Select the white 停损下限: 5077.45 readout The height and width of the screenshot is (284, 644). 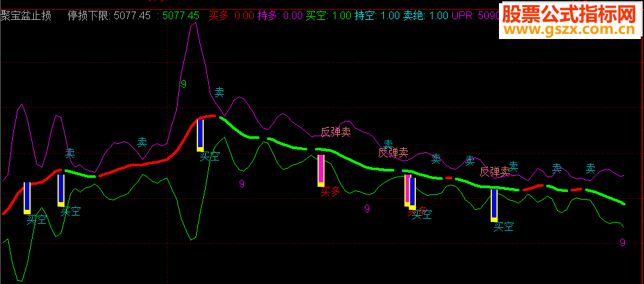(109, 16)
